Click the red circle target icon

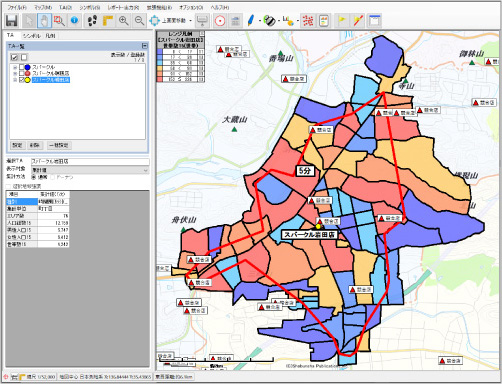tap(220, 21)
